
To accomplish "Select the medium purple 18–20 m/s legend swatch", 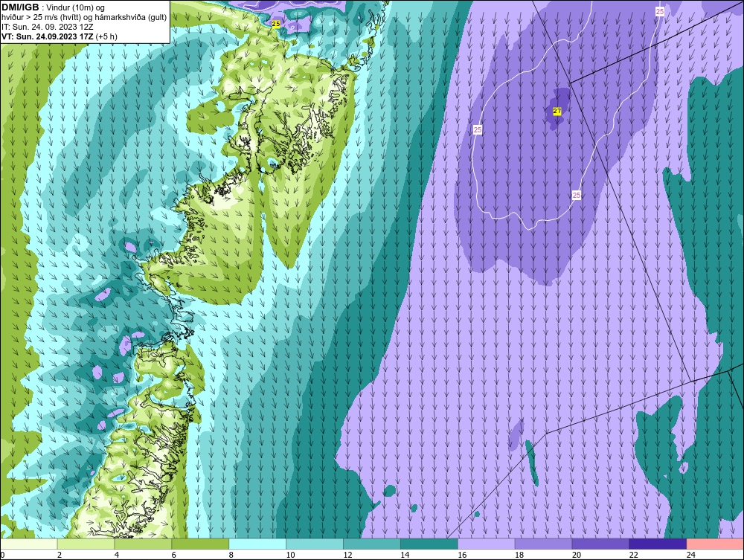I will 543,544.
